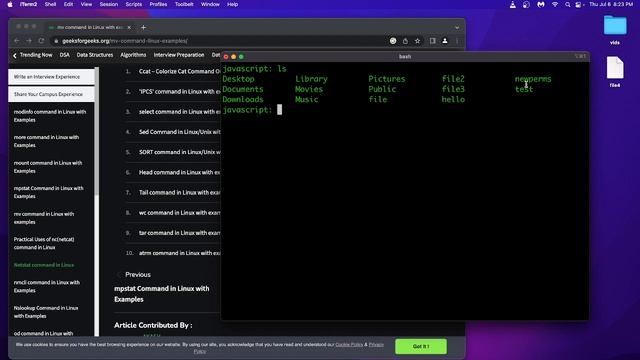Toggle the browser side panel icon
Viewport: 640px width, 360px height.
433,41
